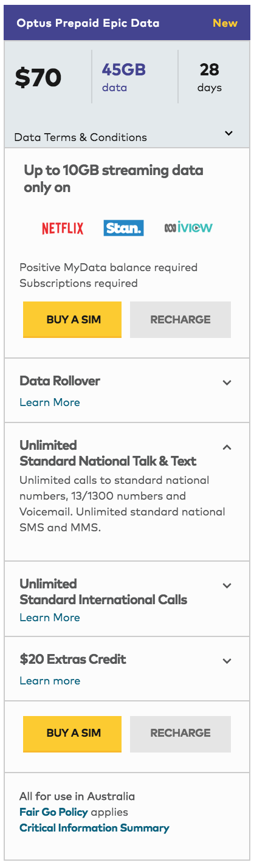The height and width of the screenshot is (868, 254).
Task: Click the Optus Prepaid Epic Data header
Action: tap(88, 24)
